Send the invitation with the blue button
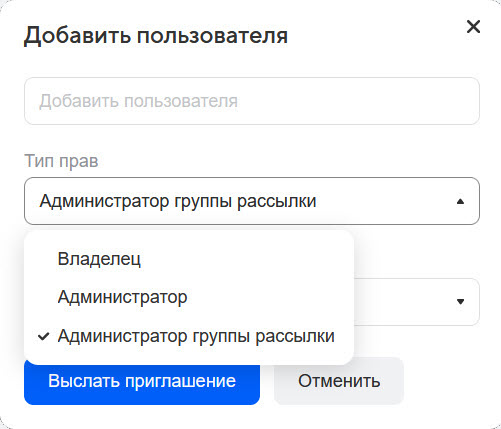This screenshot has height=429, width=501. 142,381
